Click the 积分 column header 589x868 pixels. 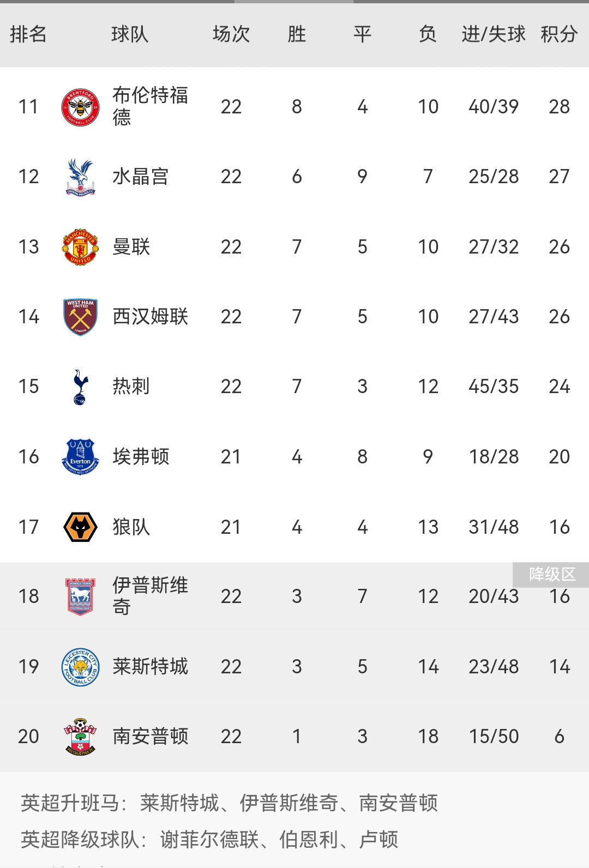(559, 34)
